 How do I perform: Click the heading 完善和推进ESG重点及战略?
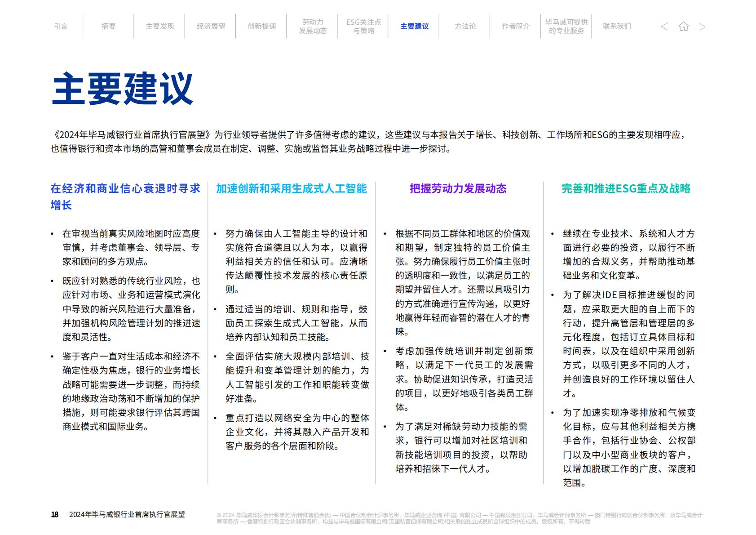(x=626, y=188)
